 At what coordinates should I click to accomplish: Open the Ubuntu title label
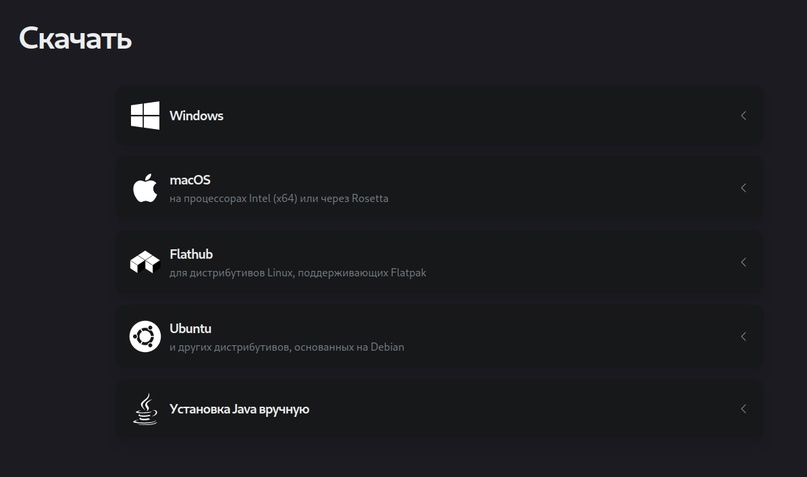click(190, 328)
